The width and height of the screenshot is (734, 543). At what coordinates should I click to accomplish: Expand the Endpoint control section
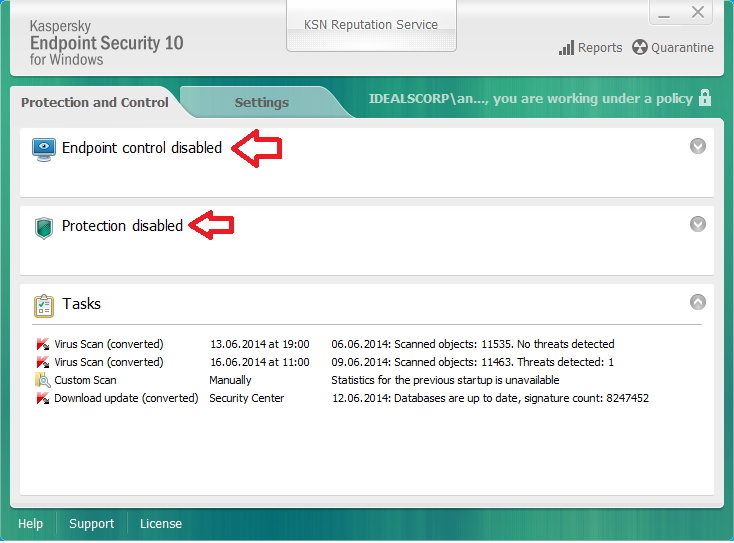697,146
